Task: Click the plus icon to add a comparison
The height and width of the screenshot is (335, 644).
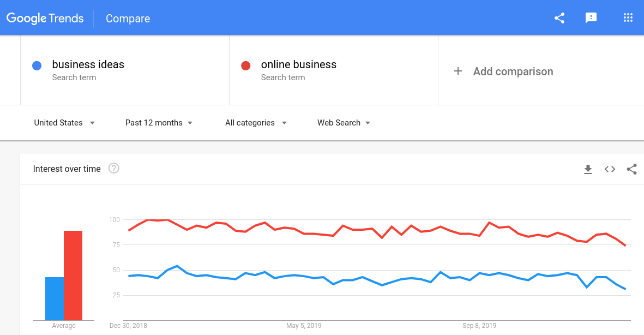Action: [459, 71]
